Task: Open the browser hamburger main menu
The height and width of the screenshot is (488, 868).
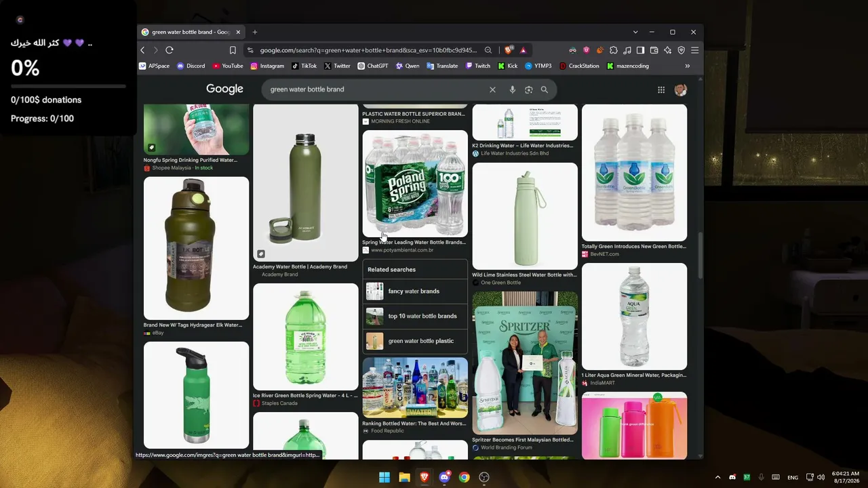Action: pos(694,50)
